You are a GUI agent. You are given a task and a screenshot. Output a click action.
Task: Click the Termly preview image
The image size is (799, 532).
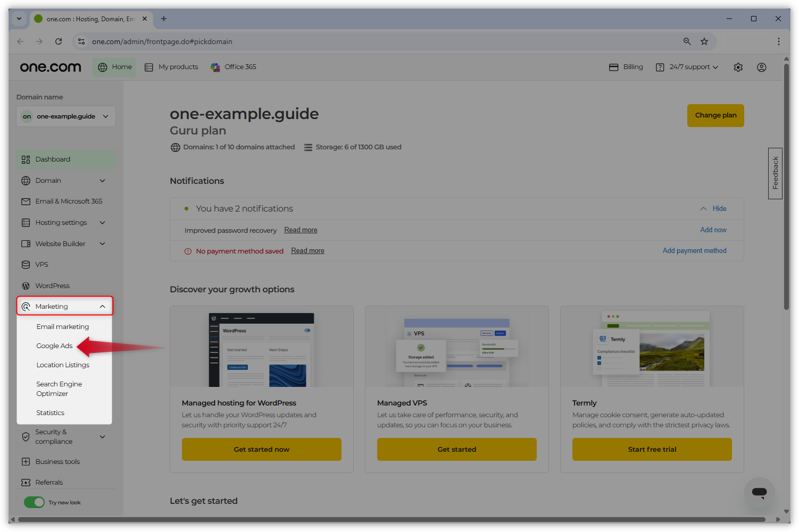[x=652, y=349]
